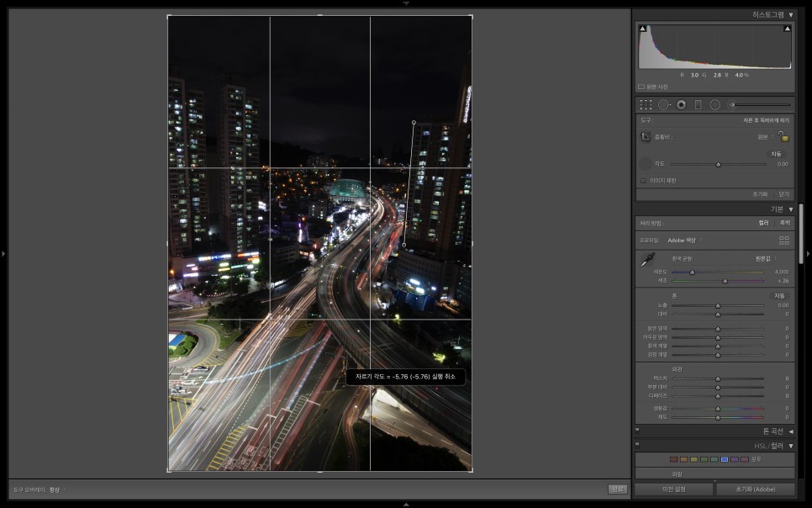Viewport: 812px width, 508px height.
Task: Collapse the 기본 panel
Action: click(791, 209)
